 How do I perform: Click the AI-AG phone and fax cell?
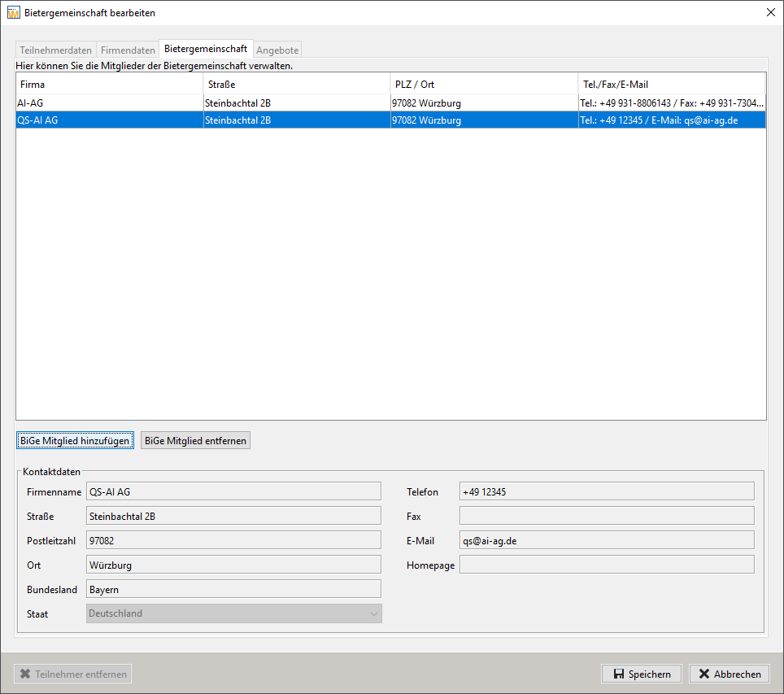672,103
